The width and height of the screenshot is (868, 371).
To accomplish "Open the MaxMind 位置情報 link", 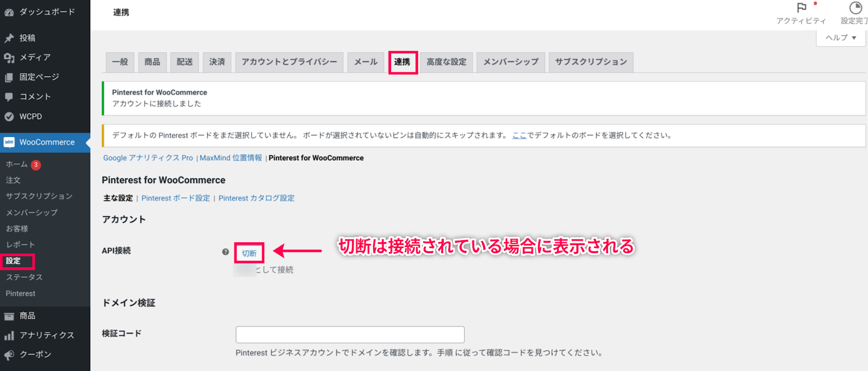I will (x=231, y=158).
